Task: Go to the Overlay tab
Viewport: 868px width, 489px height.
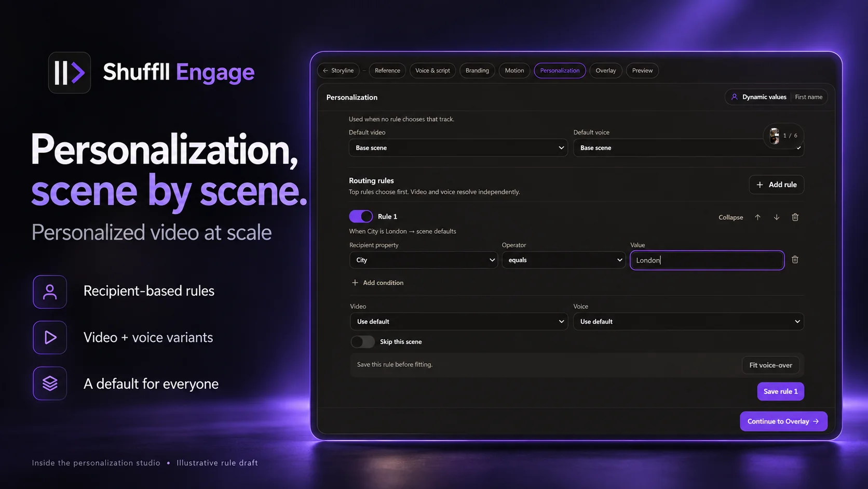Action: point(606,71)
